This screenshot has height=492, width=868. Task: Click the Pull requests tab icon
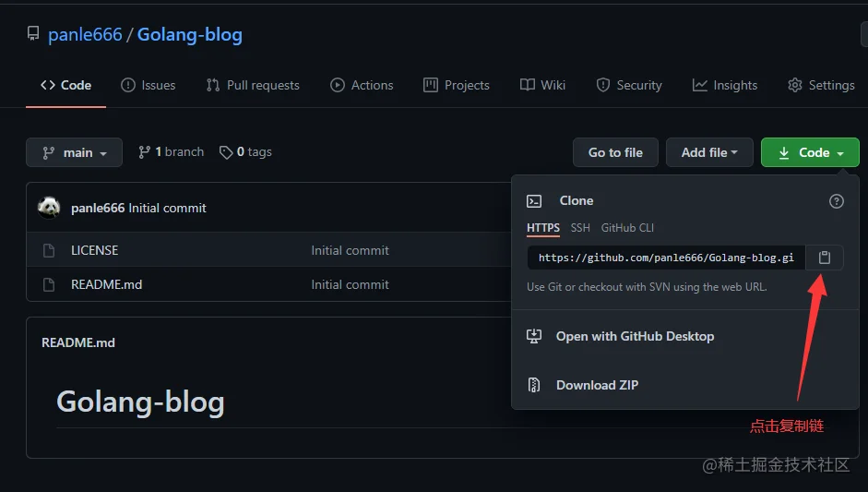tap(213, 85)
